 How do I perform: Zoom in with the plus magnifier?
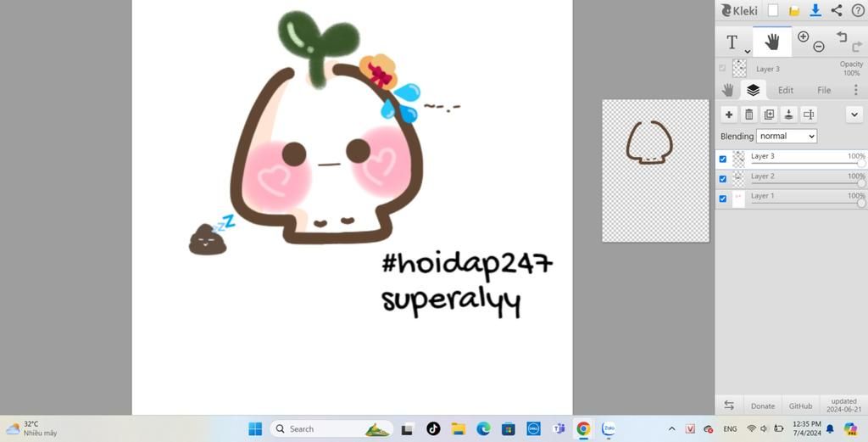tap(804, 36)
